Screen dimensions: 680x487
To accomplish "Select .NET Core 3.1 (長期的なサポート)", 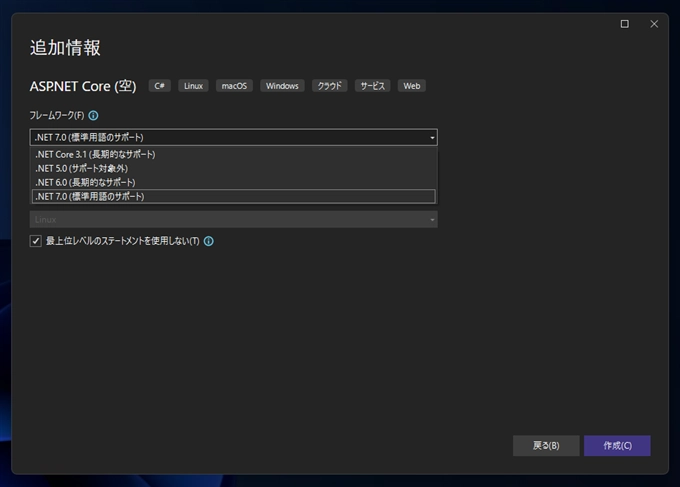I will (234, 154).
